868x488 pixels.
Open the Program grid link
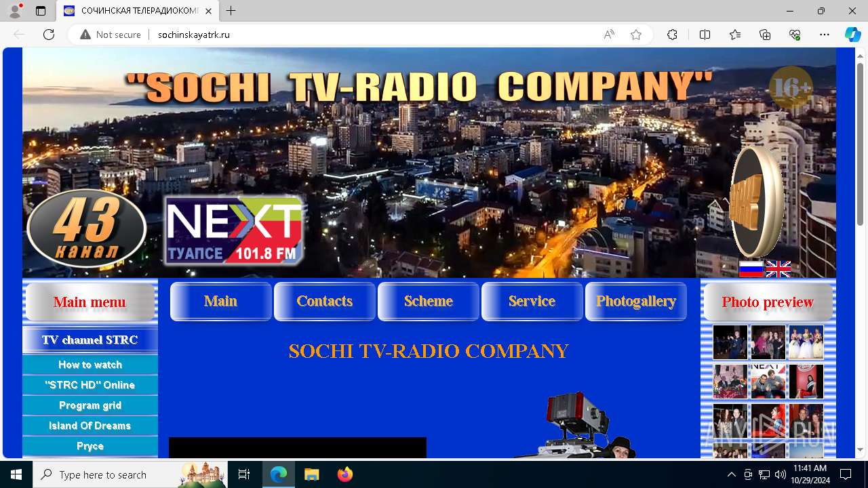[x=90, y=405]
